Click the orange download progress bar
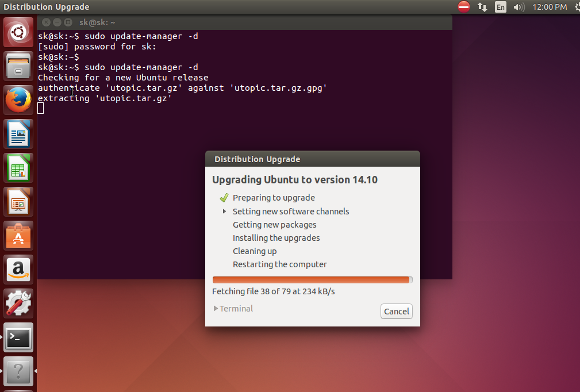The width and height of the screenshot is (580, 392). [312, 280]
